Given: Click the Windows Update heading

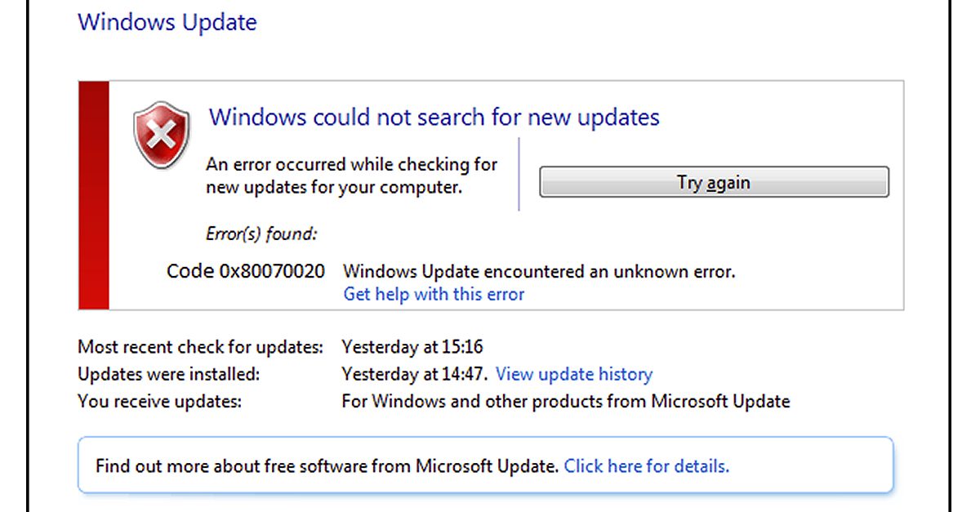Looking at the screenshot, I should coord(166,22).
